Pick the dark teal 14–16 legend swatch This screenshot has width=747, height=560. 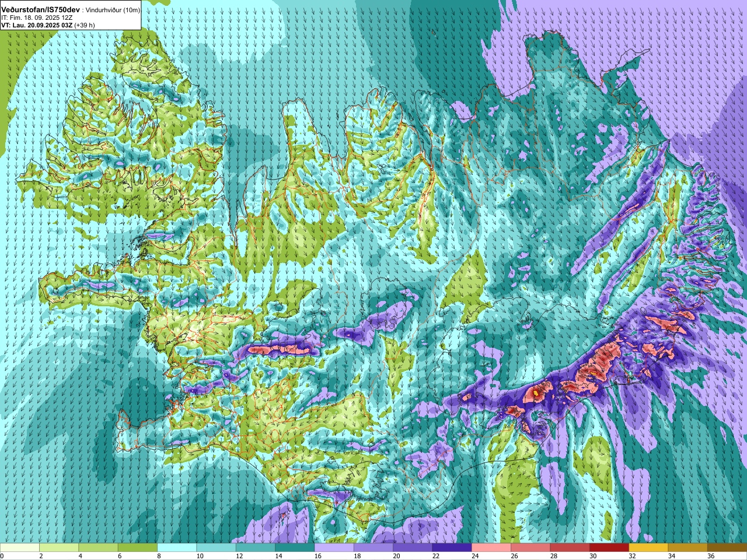coord(295,548)
